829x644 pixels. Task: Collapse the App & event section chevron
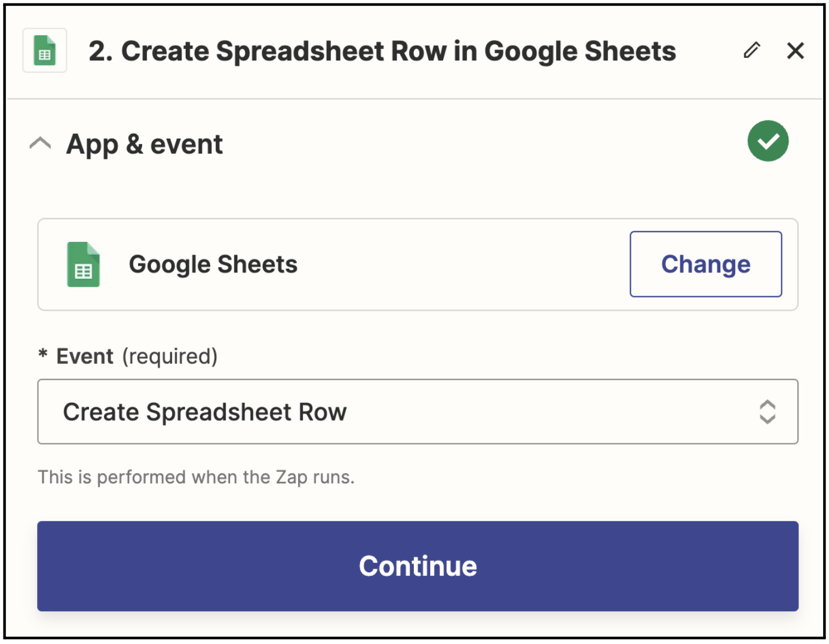point(41,144)
